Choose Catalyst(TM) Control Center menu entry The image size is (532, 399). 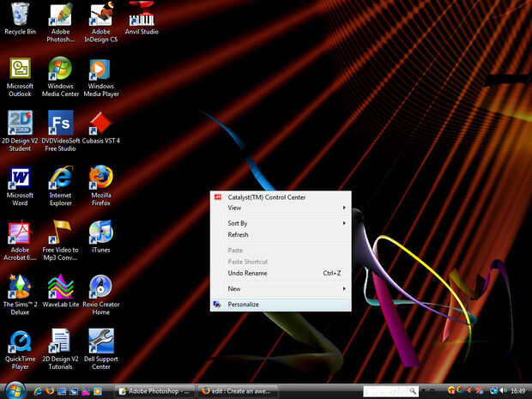(x=281, y=197)
